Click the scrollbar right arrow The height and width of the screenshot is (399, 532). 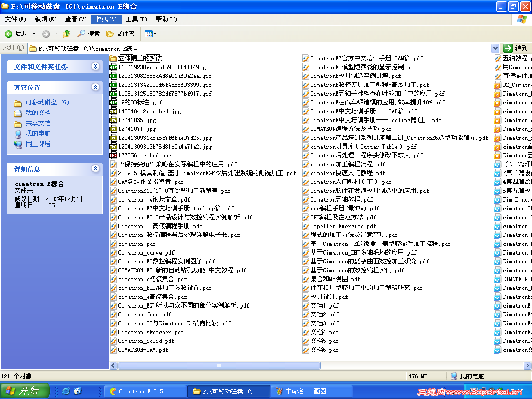[527, 365]
